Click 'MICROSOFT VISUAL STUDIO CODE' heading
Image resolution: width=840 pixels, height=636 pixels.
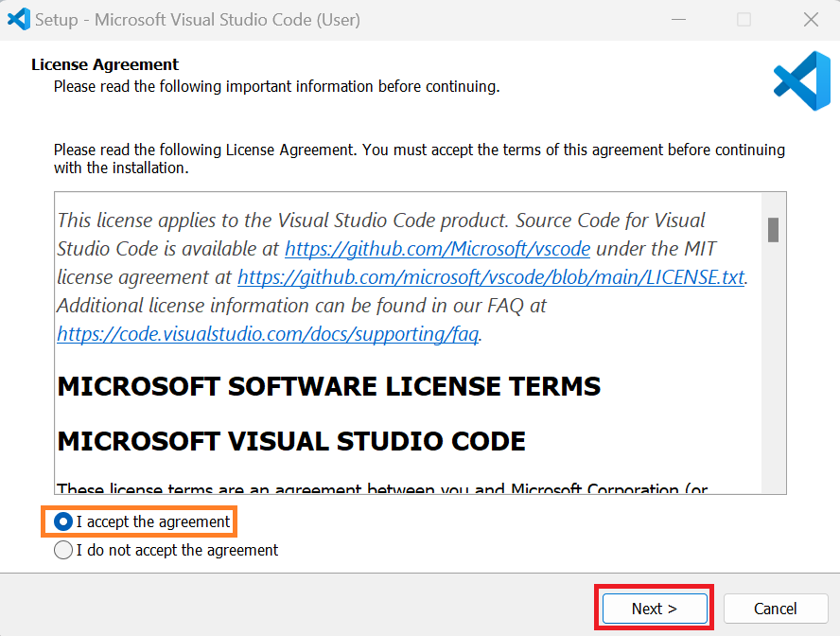point(291,441)
